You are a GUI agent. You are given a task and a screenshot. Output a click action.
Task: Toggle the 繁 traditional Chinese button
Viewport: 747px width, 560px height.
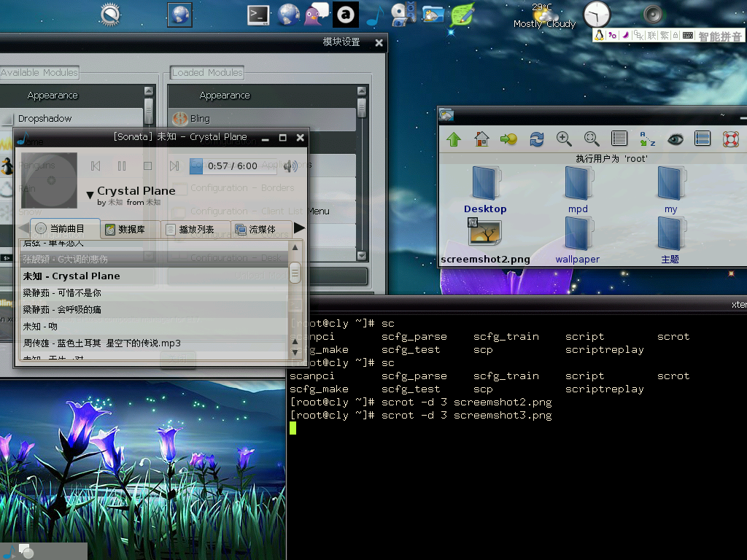pos(664,35)
